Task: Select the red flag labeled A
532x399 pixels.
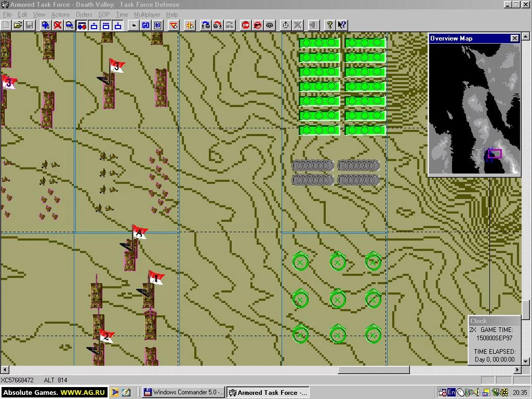Action: point(139,232)
